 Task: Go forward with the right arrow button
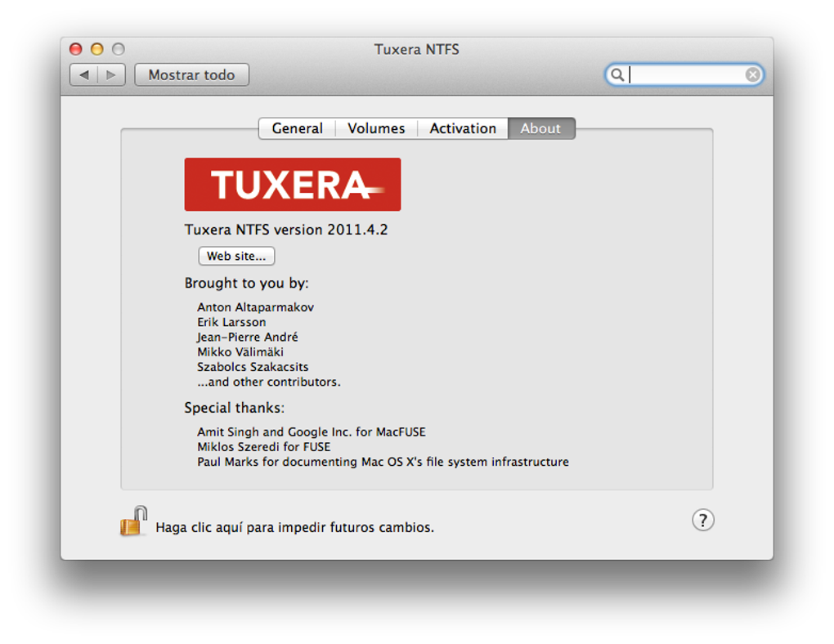(x=111, y=75)
